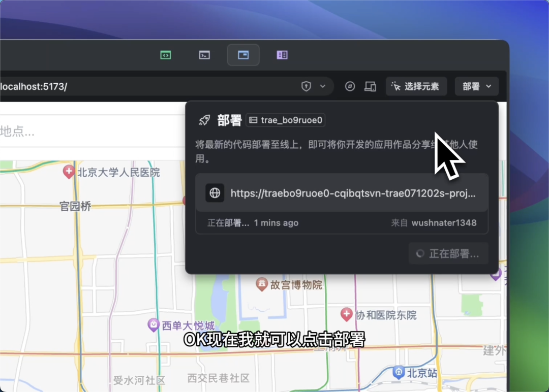
Task: Expand the chevron next to shield icon
Action: pos(322,86)
